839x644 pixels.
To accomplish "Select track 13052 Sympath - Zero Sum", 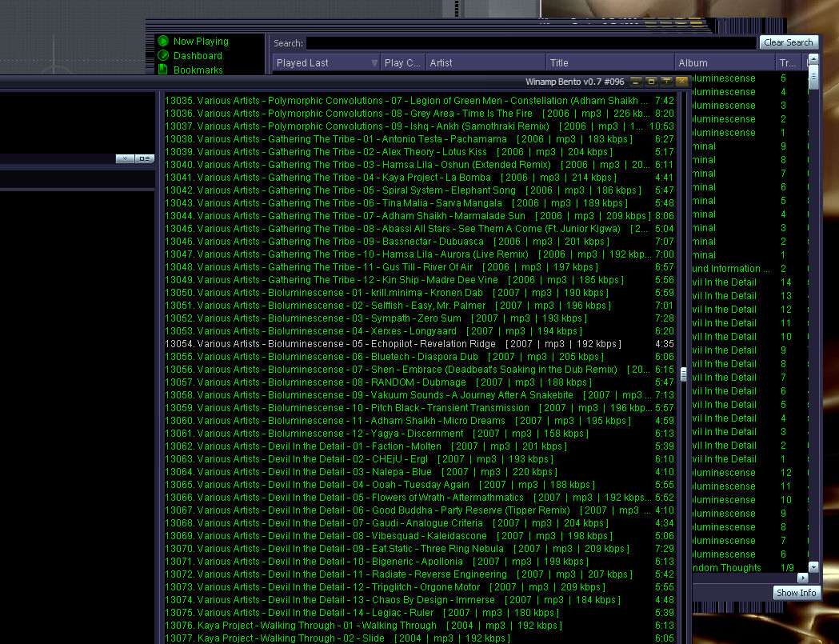I will click(x=419, y=318).
